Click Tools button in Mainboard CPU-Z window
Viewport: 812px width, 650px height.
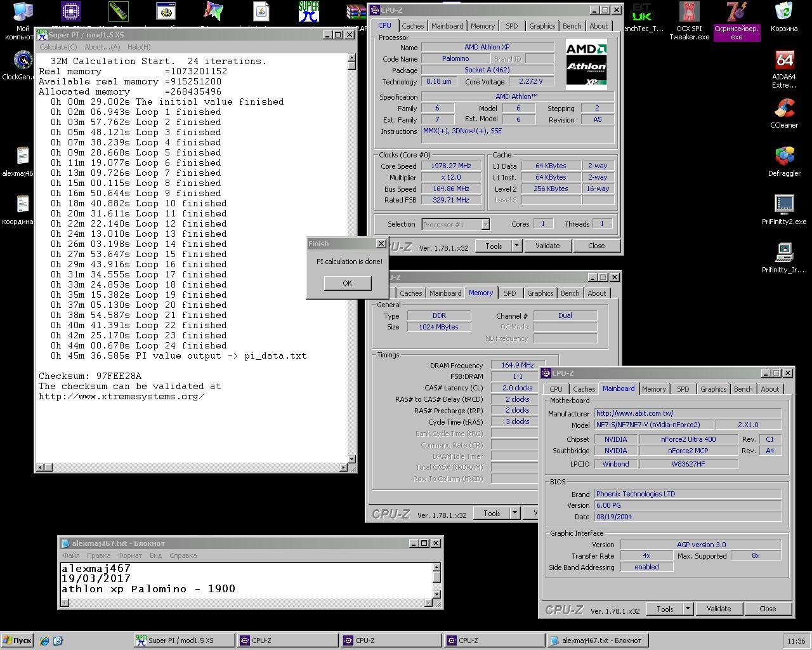[x=665, y=609]
